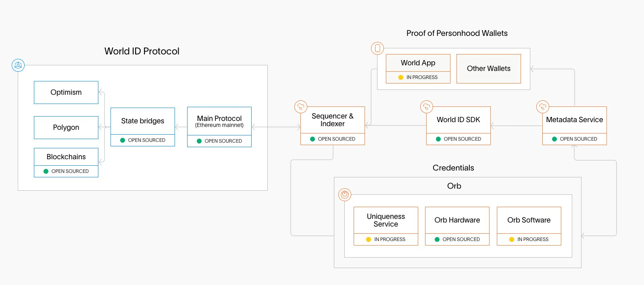Image resolution: width=644 pixels, height=285 pixels.
Task: Click the phone icon above World App
Action: [x=377, y=48]
